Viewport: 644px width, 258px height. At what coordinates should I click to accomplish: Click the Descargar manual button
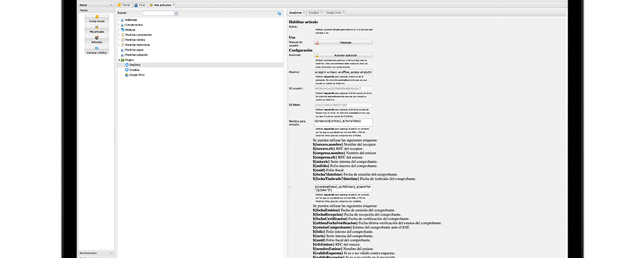coord(343,42)
